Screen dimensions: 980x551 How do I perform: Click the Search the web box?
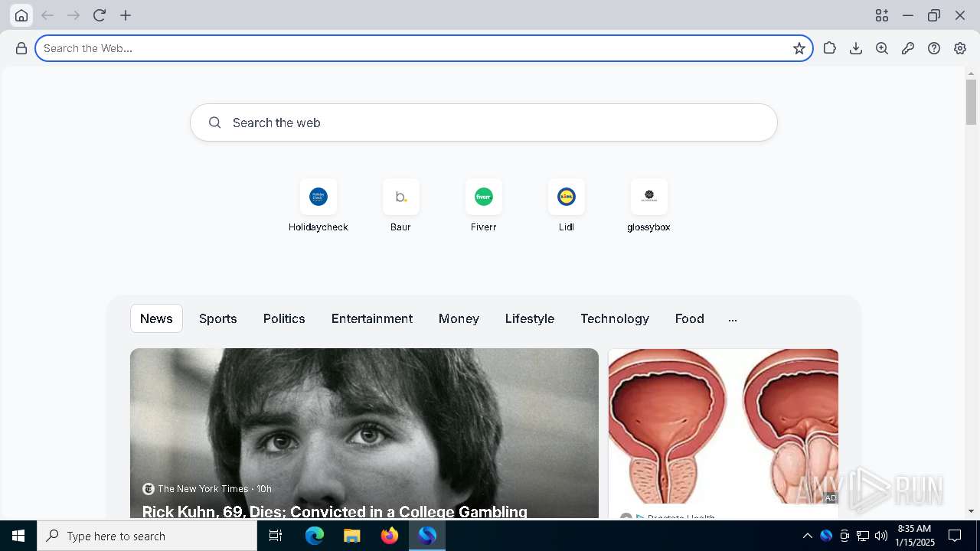484,122
